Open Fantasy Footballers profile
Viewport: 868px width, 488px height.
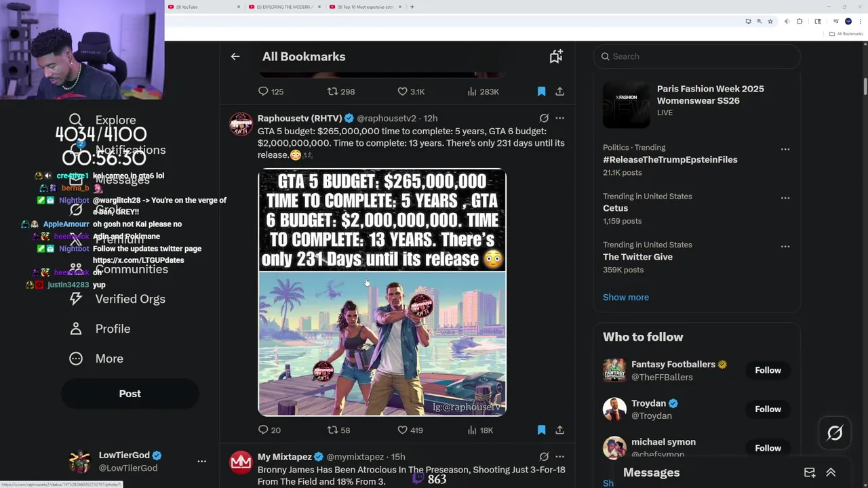(x=673, y=365)
